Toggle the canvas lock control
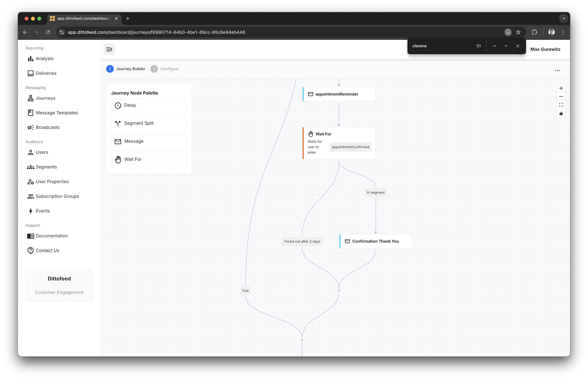Viewport: 588px width, 380px height. click(561, 113)
